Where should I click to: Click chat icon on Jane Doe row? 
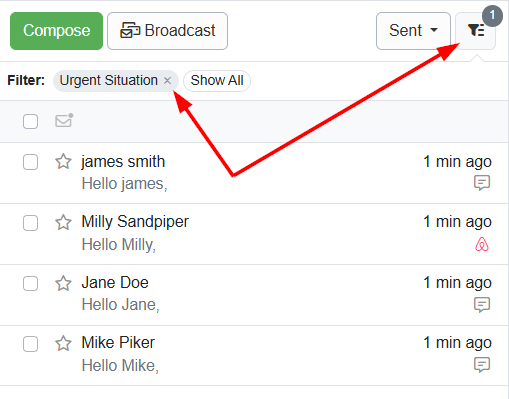(482, 305)
